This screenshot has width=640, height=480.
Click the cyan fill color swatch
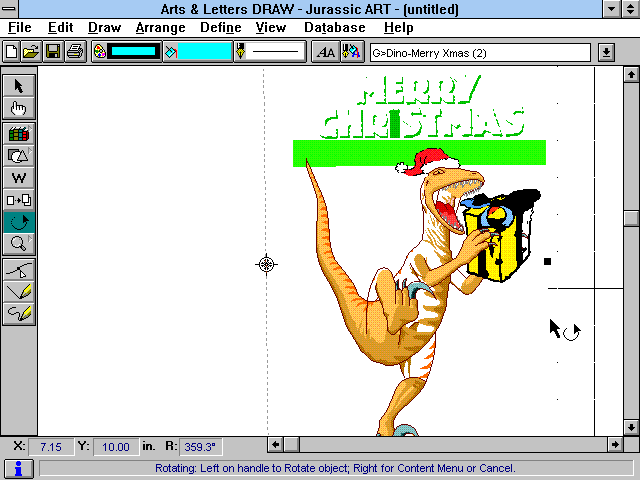pyautogui.click(x=206, y=51)
